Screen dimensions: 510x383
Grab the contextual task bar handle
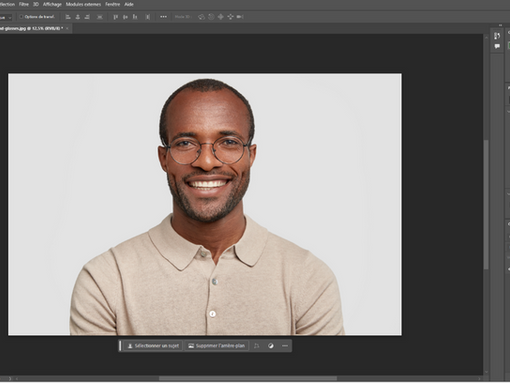click(x=120, y=346)
